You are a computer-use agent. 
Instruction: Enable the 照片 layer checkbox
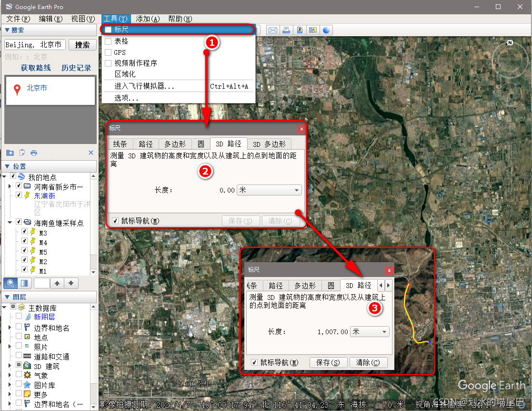pos(19,346)
